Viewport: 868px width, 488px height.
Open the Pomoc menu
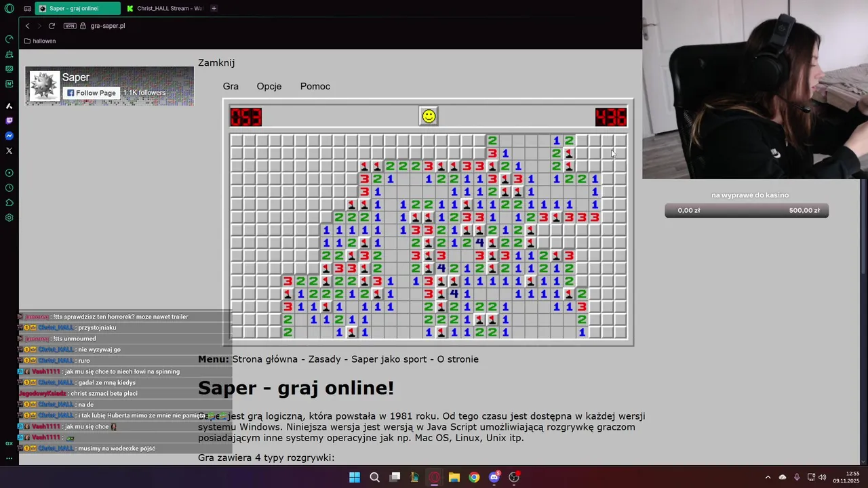pos(315,86)
